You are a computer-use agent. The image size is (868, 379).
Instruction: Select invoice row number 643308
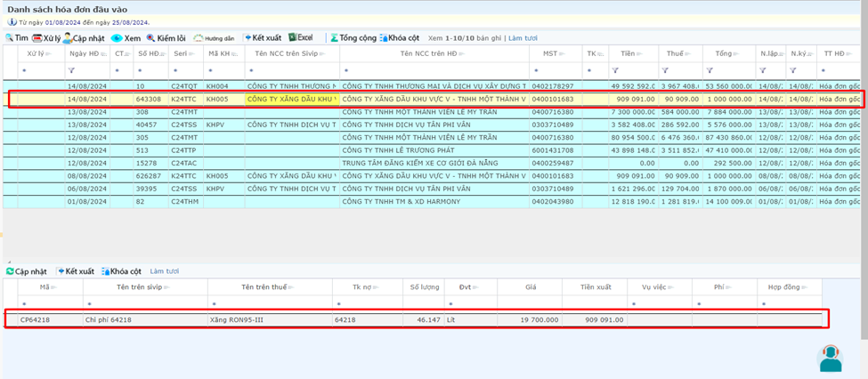pos(148,100)
